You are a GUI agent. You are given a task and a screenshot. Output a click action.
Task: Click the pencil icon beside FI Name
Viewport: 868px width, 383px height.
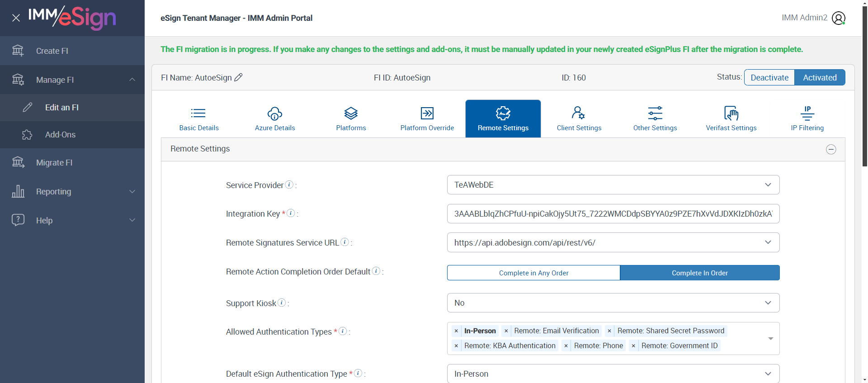tap(238, 77)
